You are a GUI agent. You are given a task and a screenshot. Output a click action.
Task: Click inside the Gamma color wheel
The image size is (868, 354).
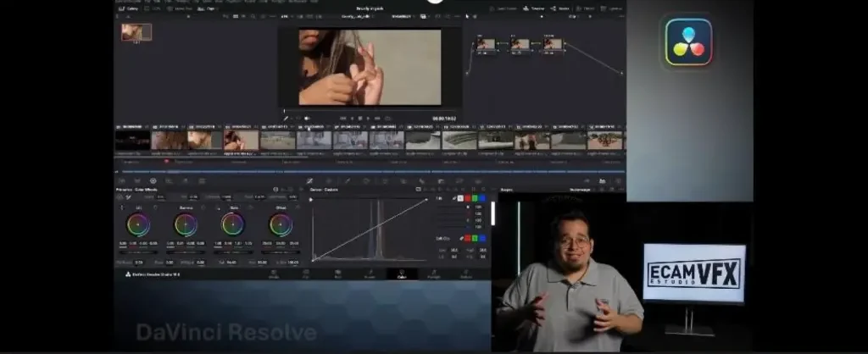[186, 225]
